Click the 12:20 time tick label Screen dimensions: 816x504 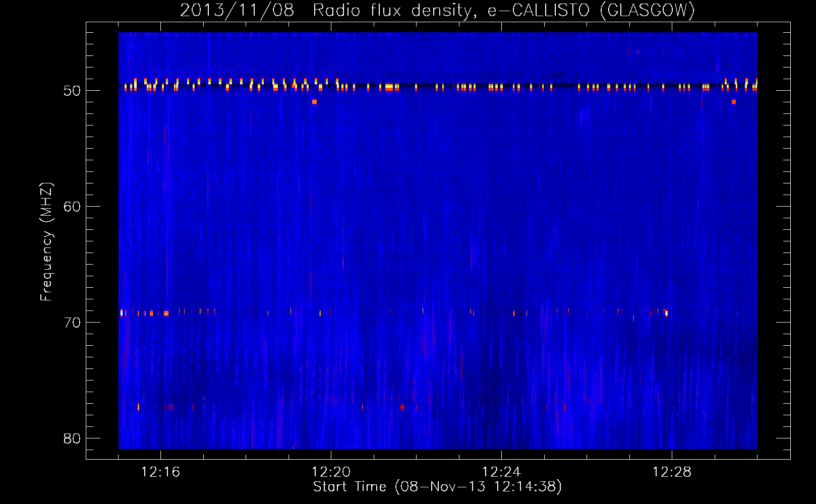click(x=331, y=472)
